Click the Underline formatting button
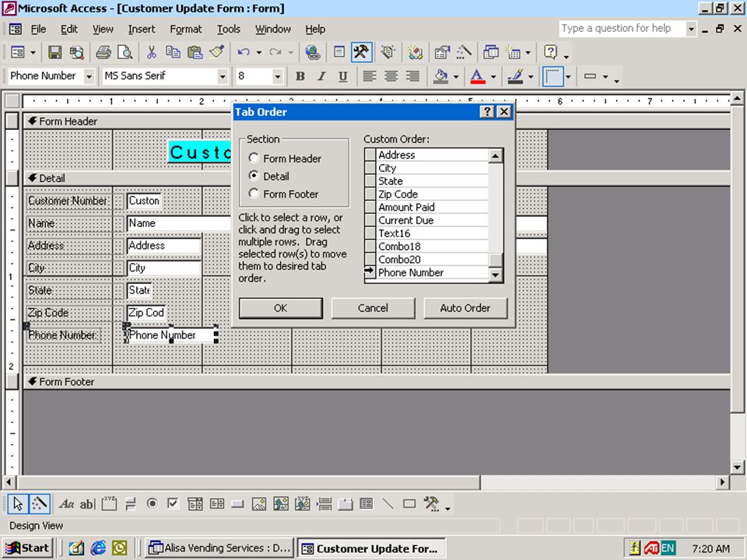747x560 pixels. tap(343, 76)
